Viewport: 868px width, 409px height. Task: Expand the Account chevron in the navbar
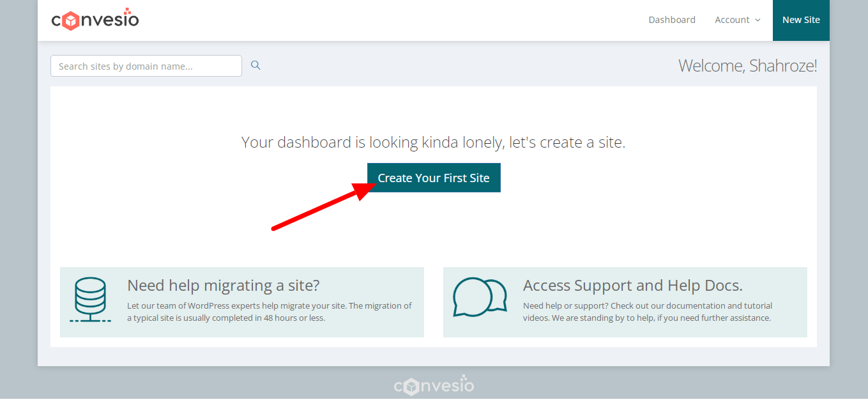tap(758, 20)
